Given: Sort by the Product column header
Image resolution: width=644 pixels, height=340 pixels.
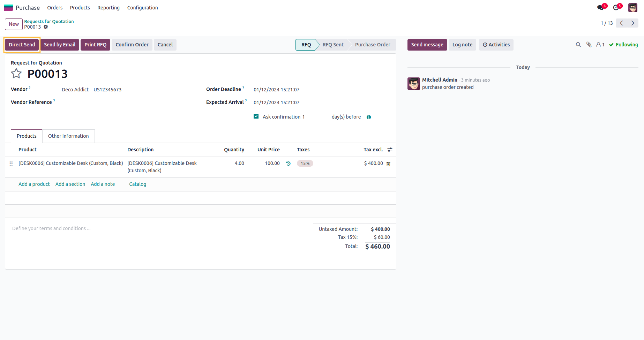Looking at the screenshot, I should point(28,150).
